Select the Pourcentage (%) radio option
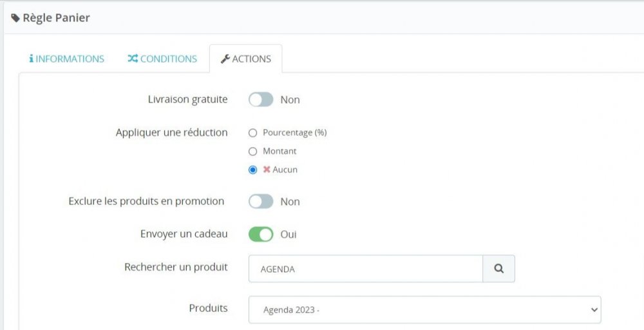The height and width of the screenshot is (330, 644). 253,133
